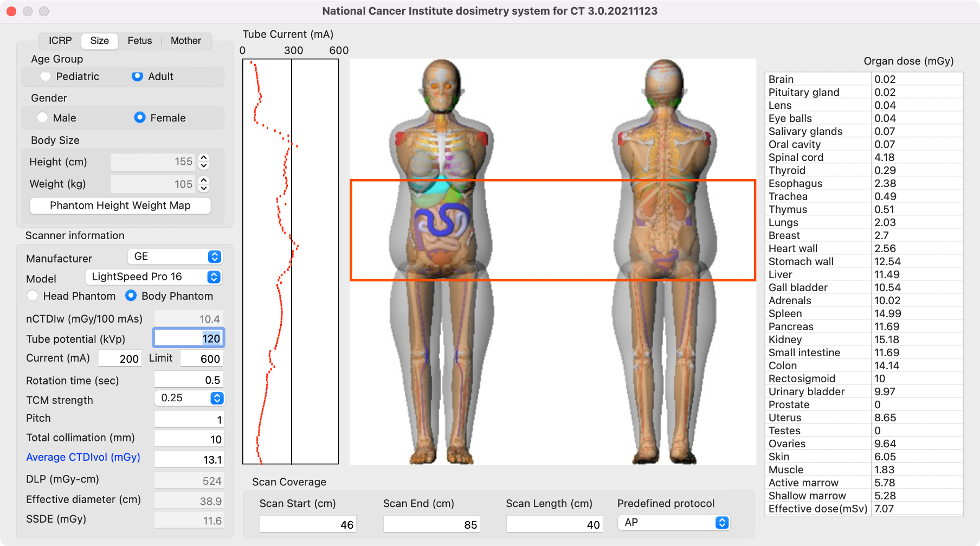Switch to the ICRP tab

tap(60, 41)
